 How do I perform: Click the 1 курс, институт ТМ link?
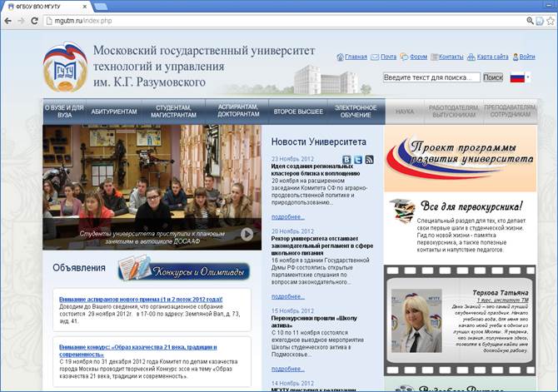(502, 300)
